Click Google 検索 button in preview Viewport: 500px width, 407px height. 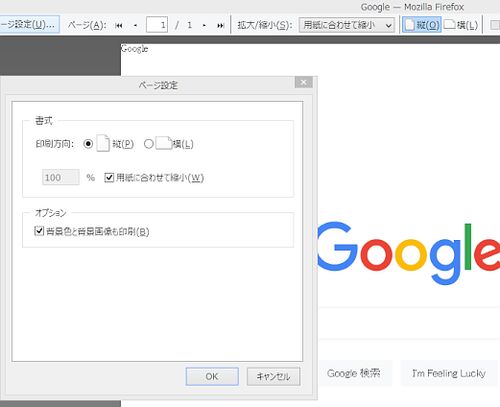(x=354, y=373)
